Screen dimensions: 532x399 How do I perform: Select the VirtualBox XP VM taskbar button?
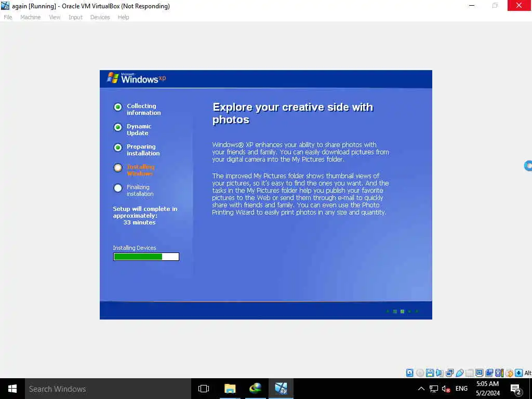[281, 389]
